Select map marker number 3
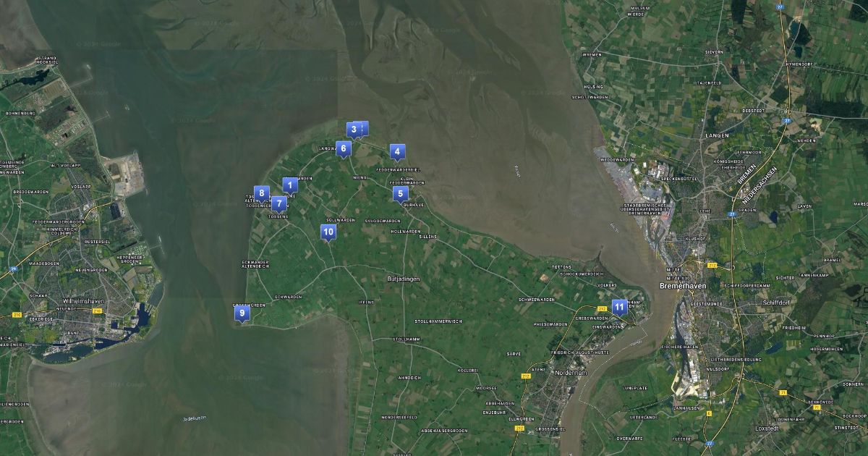The width and height of the screenshot is (868, 456). [x=353, y=130]
